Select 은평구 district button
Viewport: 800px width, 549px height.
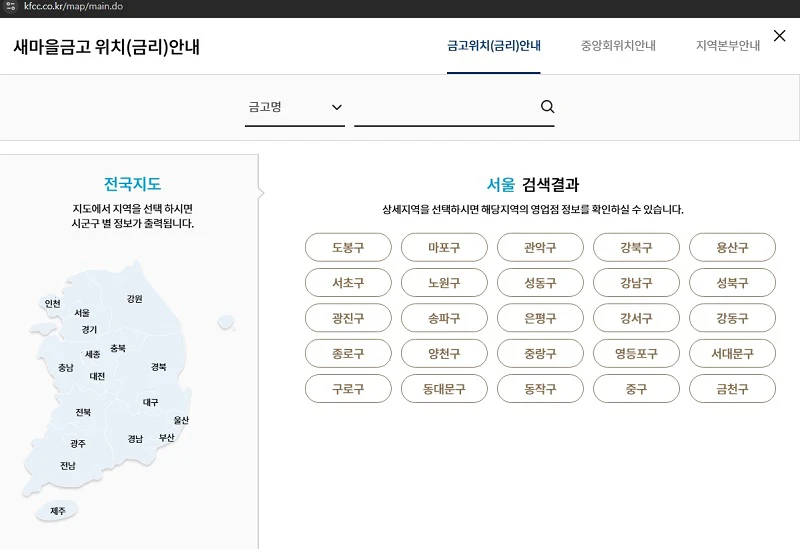click(x=540, y=318)
